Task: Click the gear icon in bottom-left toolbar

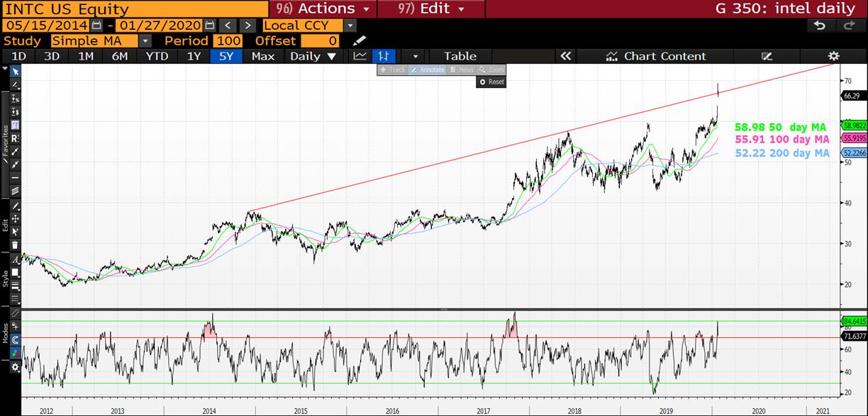Action: coord(15,367)
